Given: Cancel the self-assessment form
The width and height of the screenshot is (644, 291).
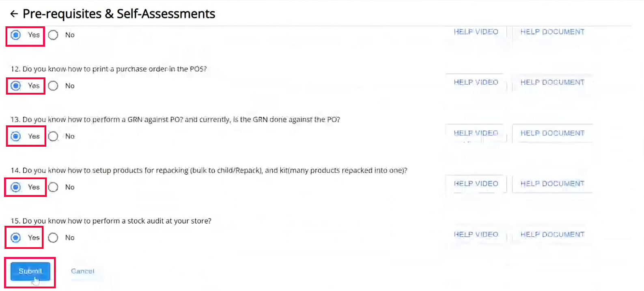Looking at the screenshot, I should click(x=82, y=271).
